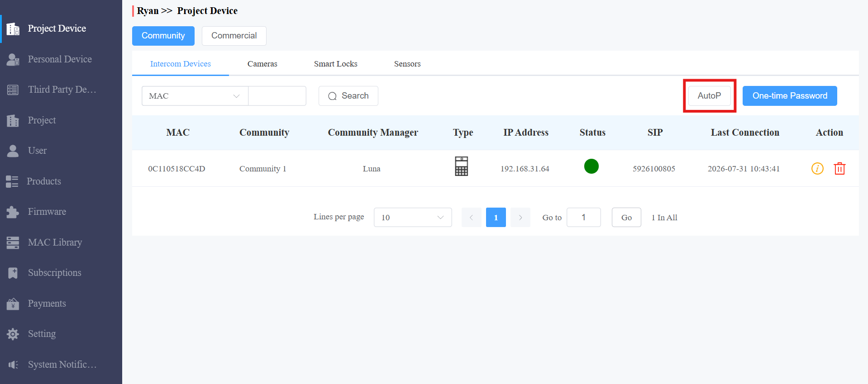Click the Community Manager column header

373,133
